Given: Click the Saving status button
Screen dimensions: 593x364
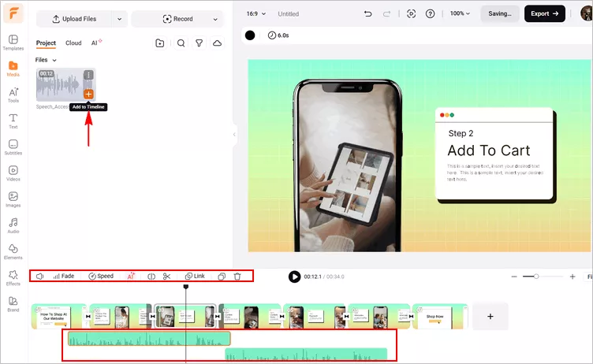Looking at the screenshot, I should pos(500,13).
